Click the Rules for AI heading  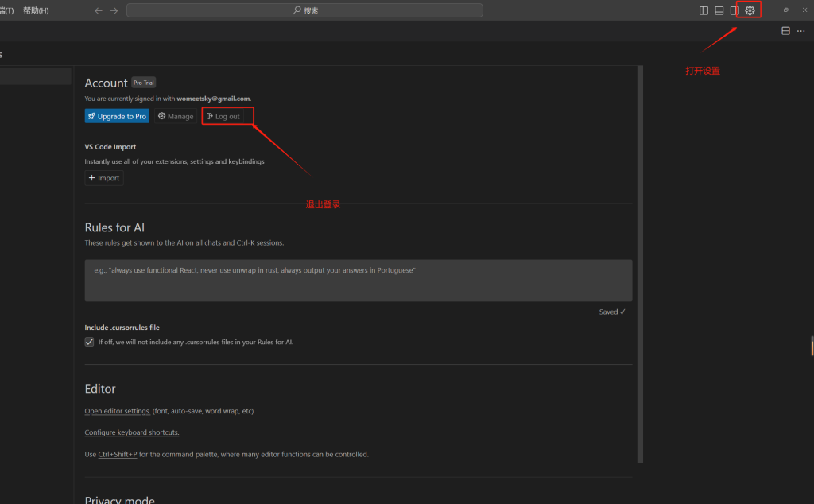114,227
